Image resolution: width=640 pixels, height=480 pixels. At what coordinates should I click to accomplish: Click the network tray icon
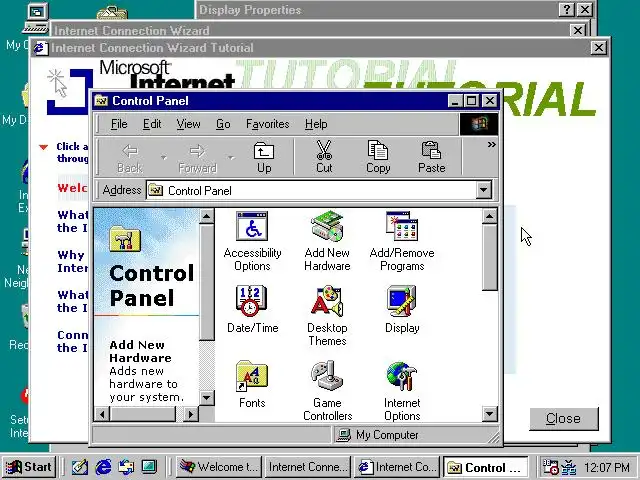pyautogui.click(x=569, y=467)
